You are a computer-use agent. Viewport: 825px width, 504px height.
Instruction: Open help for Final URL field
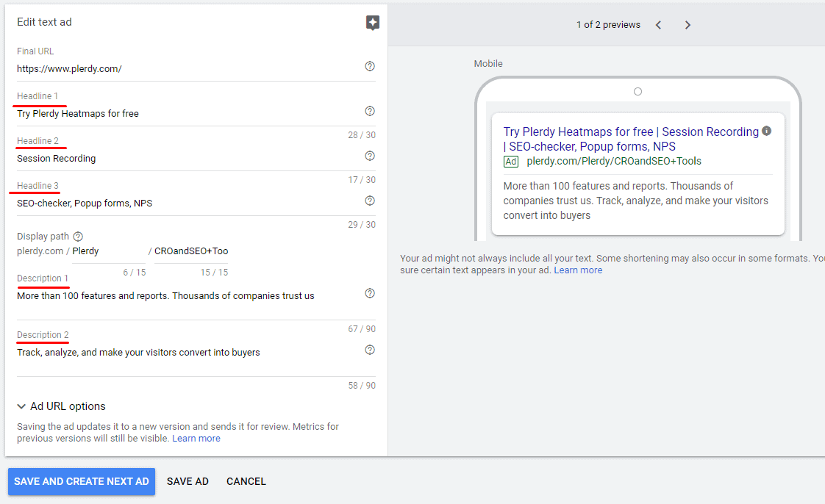(370, 66)
